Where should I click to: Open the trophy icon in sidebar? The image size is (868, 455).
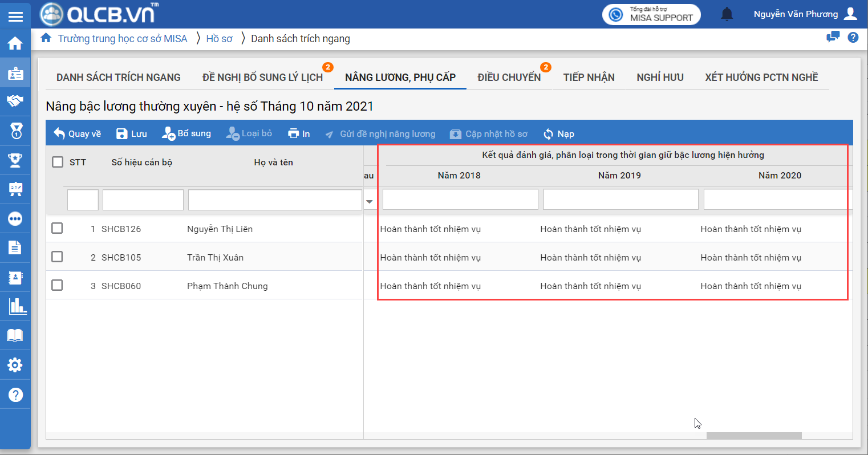tap(15, 160)
